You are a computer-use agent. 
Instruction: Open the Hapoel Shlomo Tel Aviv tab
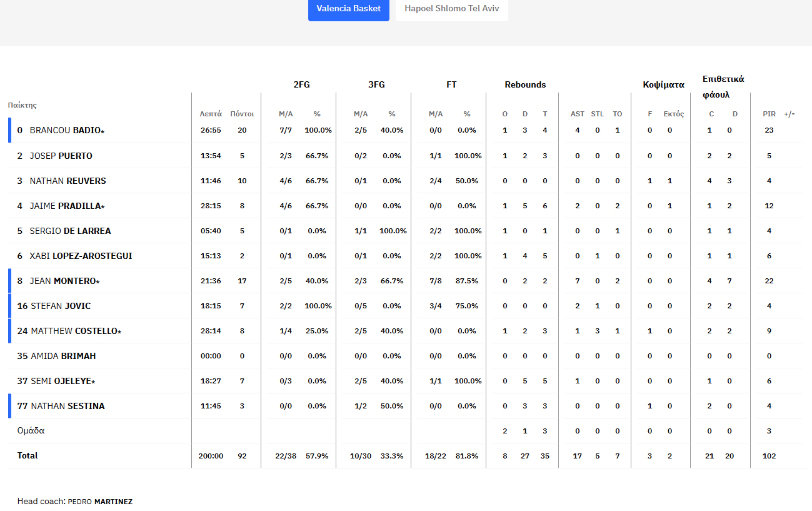point(451,9)
